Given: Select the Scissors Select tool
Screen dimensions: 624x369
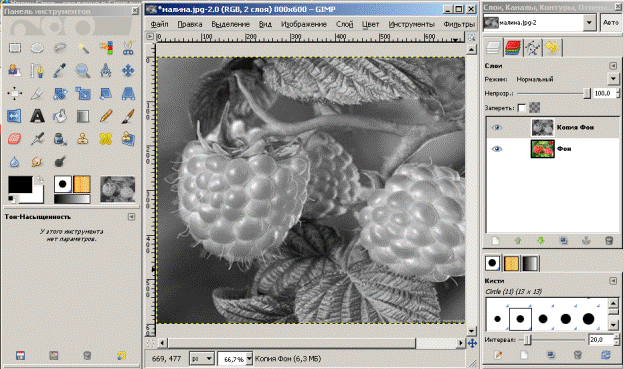Looking at the screenshot, I should (128, 48).
